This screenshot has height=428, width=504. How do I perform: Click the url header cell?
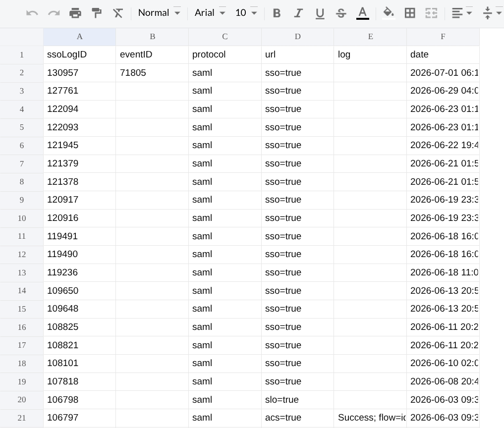[x=298, y=54]
